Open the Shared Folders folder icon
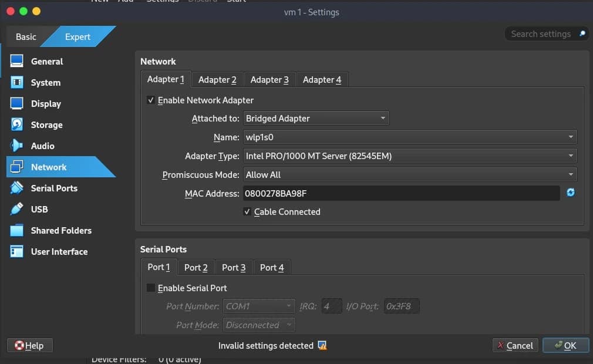Screen dimensions: 593x364 (17, 231)
